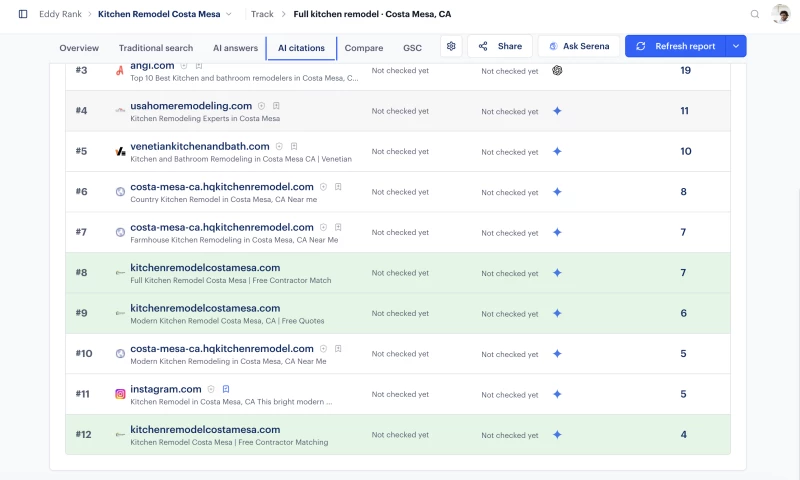Open the Ask Serena assistant
The height and width of the screenshot is (480, 800).
579,46
